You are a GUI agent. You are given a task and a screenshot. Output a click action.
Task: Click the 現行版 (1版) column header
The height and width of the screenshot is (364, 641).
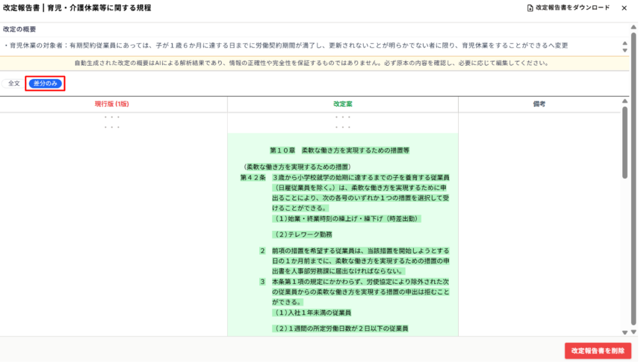tap(113, 104)
